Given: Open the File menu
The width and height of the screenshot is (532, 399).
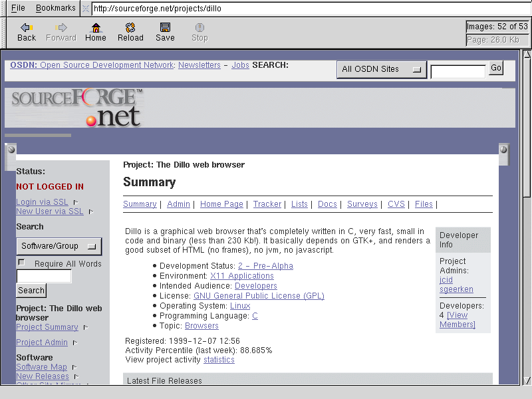Looking at the screenshot, I should pos(18,8).
